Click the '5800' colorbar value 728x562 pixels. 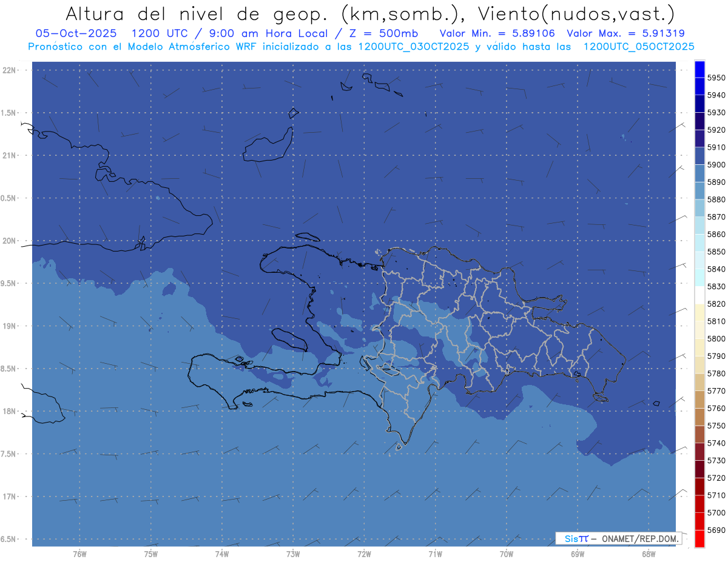(x=716, y=339)
